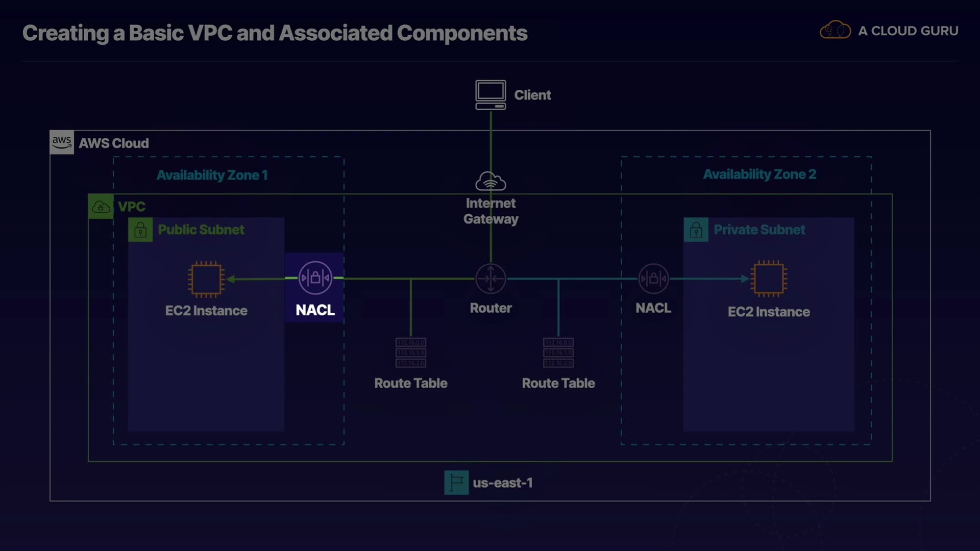The height and width of the screenshot is (551, 980).
Task: Click the EC2 Instance chip in Public Subnet
Action: [206, 279]
